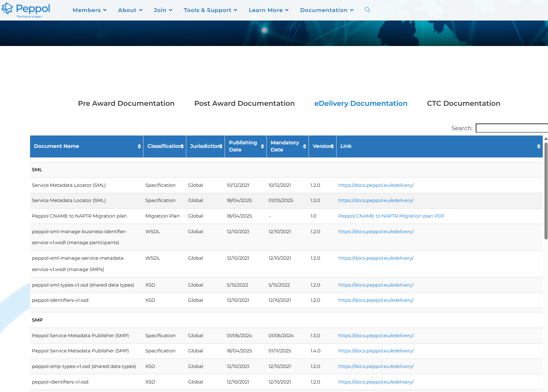
Task: Open link for peppol-smp-types-v1.xsd row
Action: pyautogui.click(x=376, y=366)
